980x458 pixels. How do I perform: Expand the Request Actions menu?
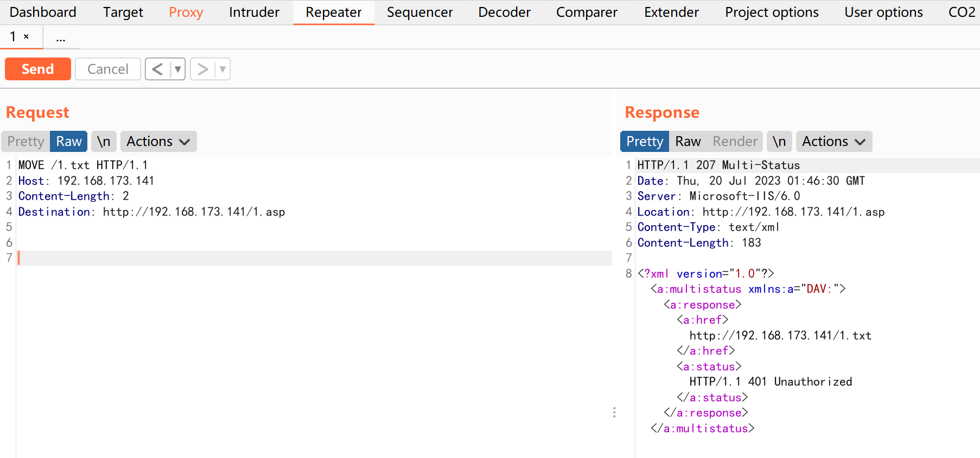pyautogui.click(x=158, y=142)
